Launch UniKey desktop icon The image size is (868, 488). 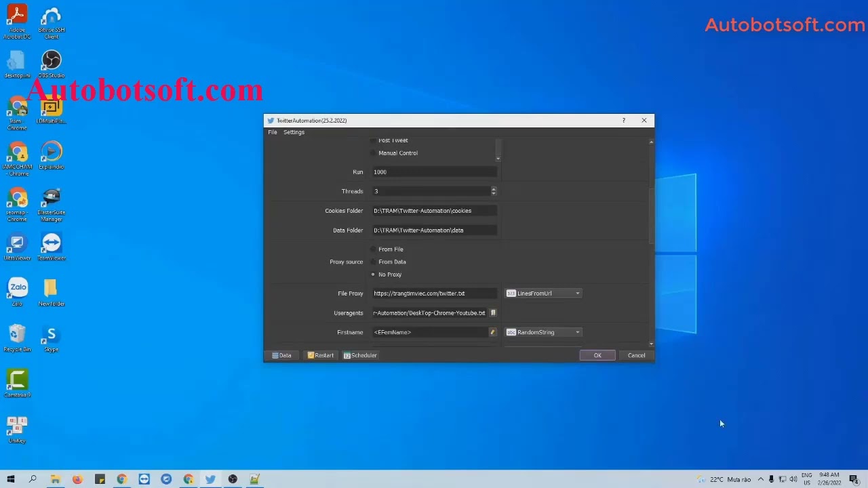17,429
